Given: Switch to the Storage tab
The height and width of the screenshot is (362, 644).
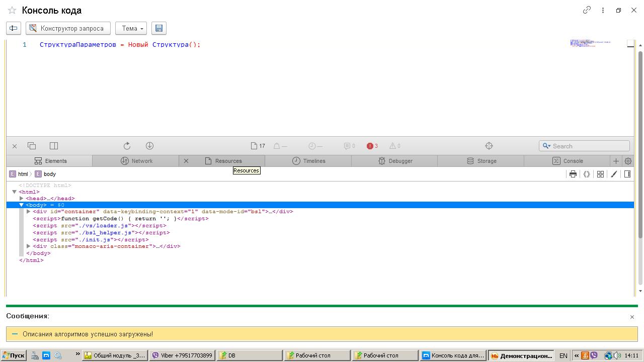Looking at the screenshot, I should [481, 161].
